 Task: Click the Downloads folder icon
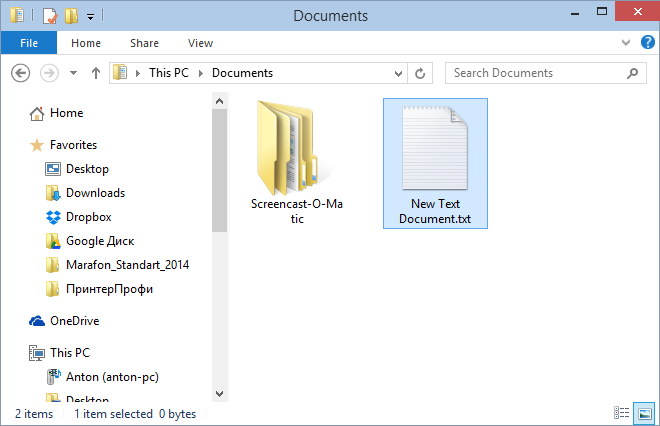(x=53, y=193)
